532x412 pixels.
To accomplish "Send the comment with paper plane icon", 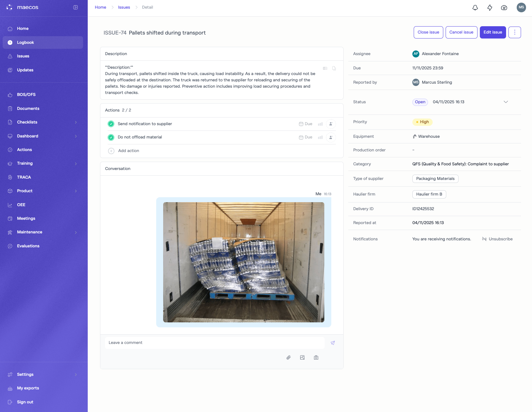I will pyautogui.click(x=333, y=343).
